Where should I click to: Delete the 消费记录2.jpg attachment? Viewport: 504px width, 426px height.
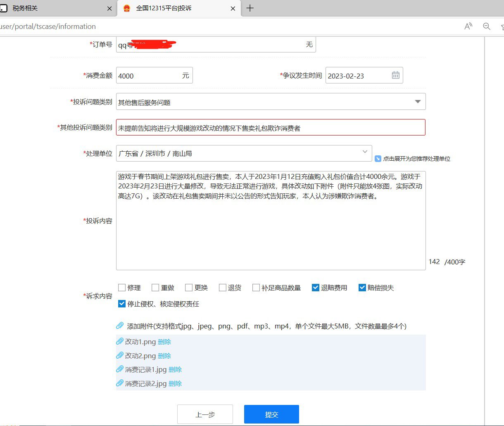pyautogui.click(x=175, y=383)
